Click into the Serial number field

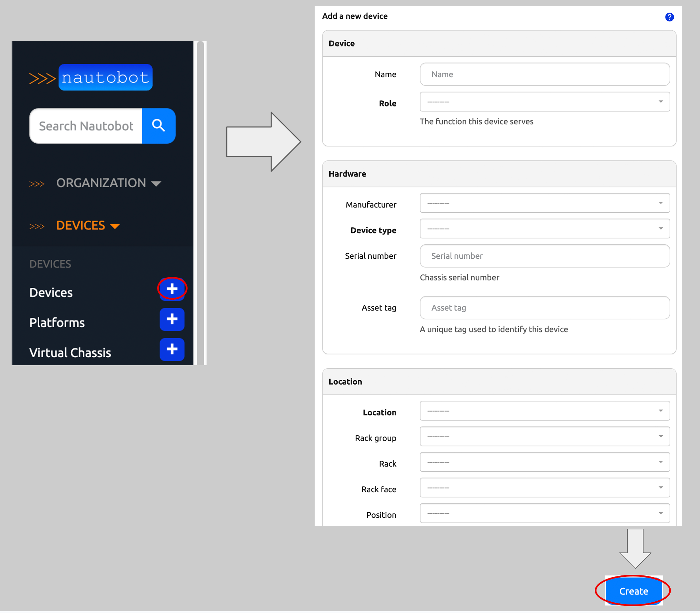544,256
